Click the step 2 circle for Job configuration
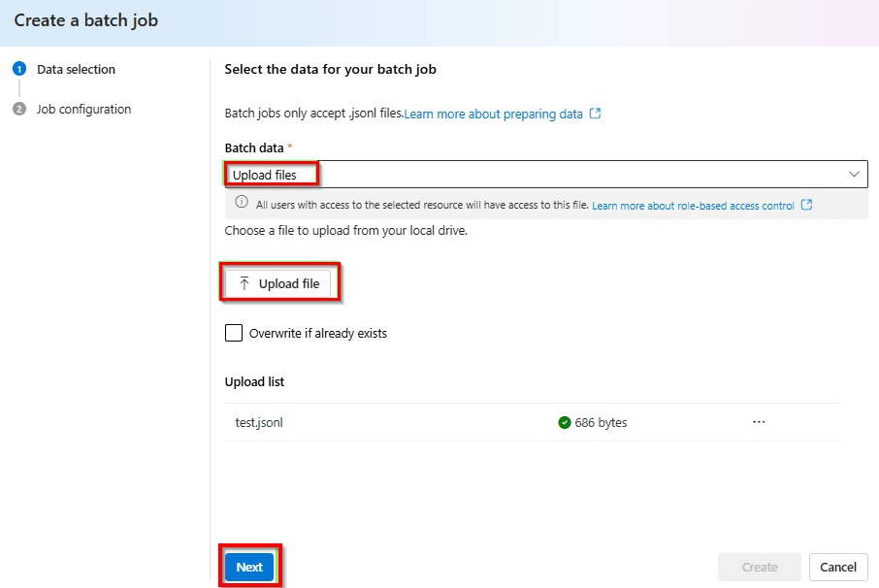Viewport: 879px width, 588px height. 19,109
